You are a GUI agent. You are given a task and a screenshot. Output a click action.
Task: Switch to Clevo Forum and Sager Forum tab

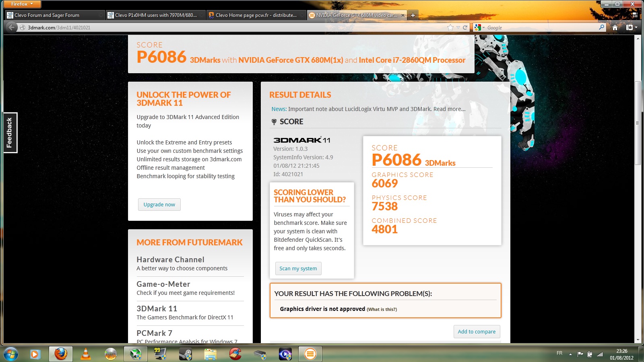pos(55,15)
